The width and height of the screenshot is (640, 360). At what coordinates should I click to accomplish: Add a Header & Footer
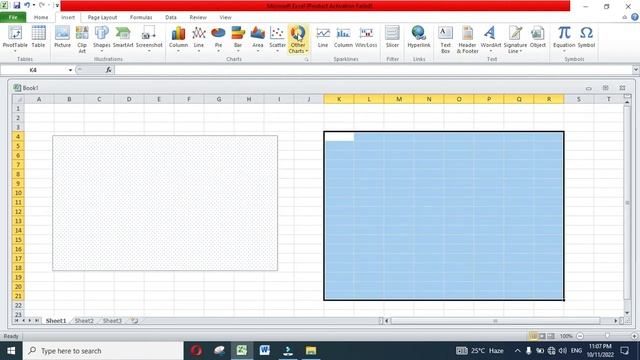[x=467, y=39]
